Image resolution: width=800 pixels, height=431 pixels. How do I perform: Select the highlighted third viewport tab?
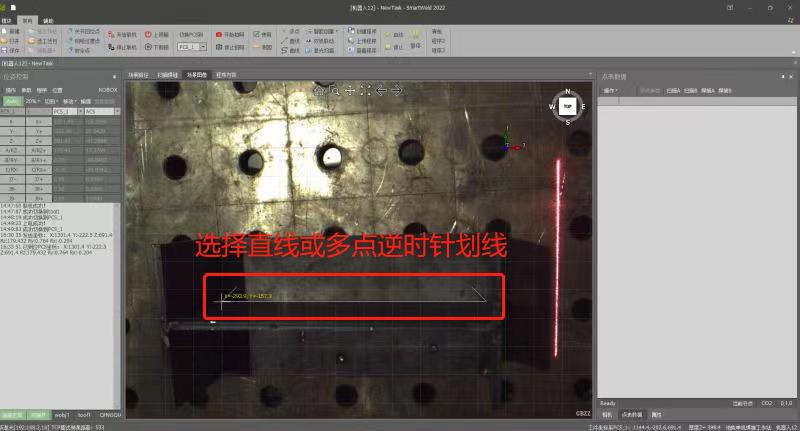click(196, 75)
